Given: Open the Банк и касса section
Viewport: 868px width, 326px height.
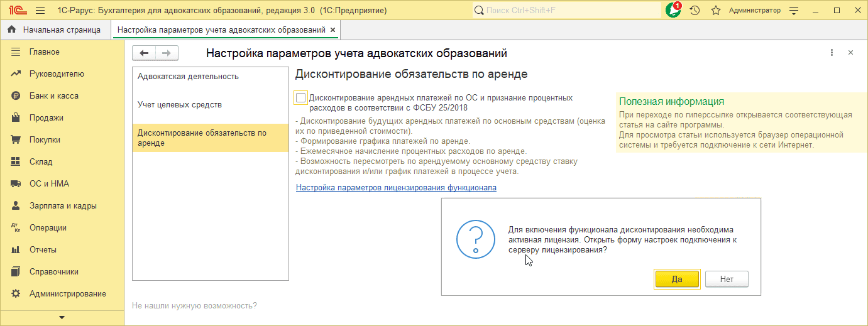Looking at the screenshot, I should [x=53, y=96].
